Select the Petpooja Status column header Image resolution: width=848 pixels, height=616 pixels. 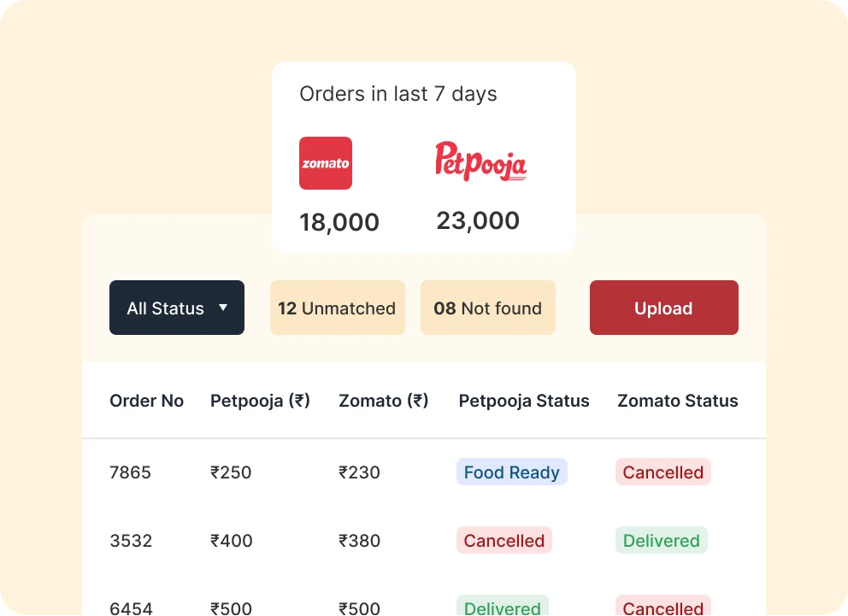pos(524,401)
